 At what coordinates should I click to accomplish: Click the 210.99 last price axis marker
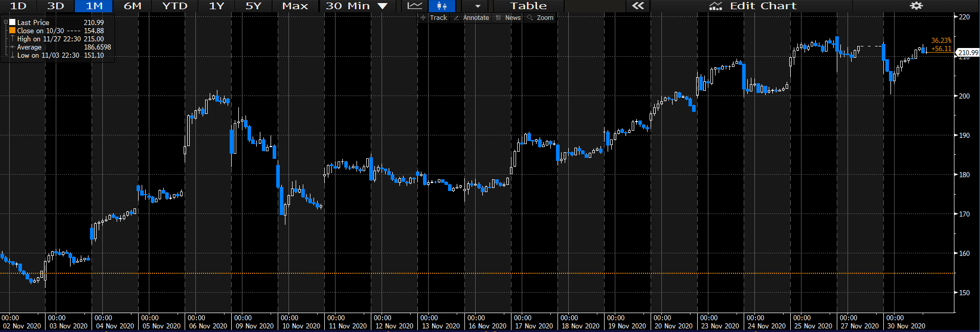[x=968, y=53]
